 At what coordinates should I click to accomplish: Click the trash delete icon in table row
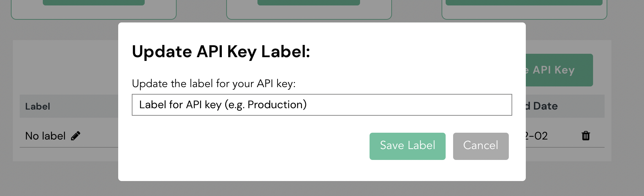[x=586, y=136]
